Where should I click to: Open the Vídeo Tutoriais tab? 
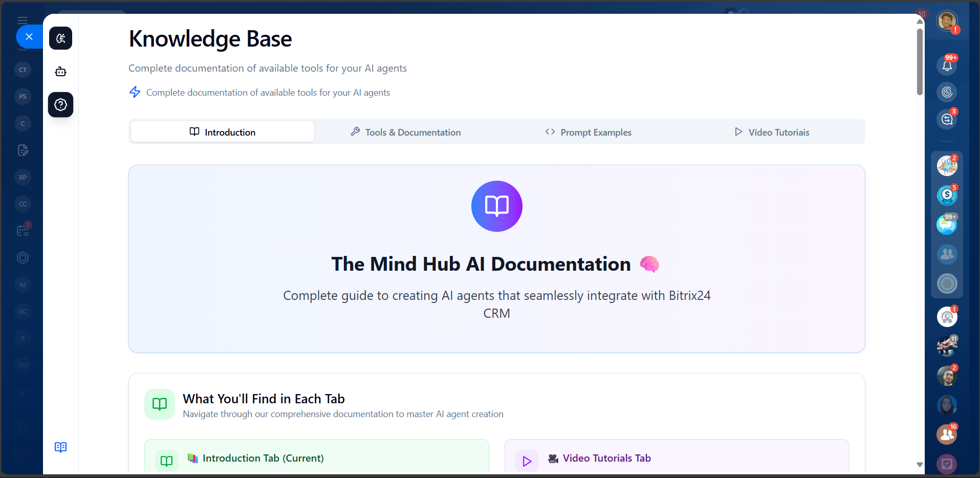(x=772, y=132)
